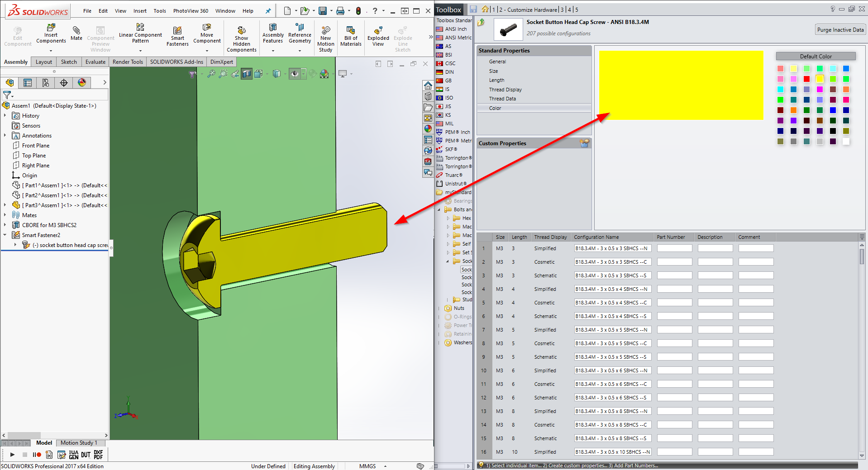Pick the black color swatch
This screenshot has width=868, height=470.
click(833, 131)
